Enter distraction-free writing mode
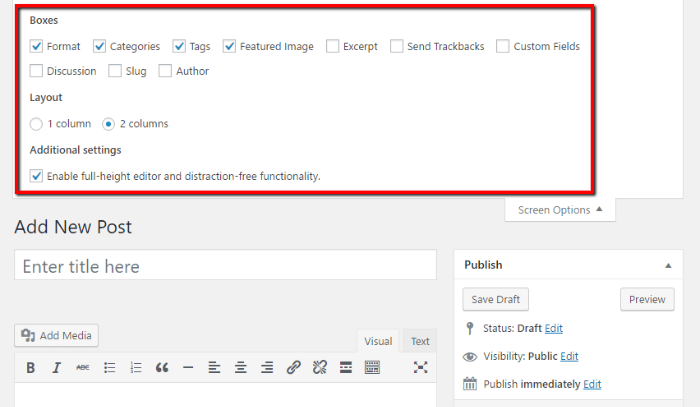Viewport: 700px width, 407px height. click(421, 367)
